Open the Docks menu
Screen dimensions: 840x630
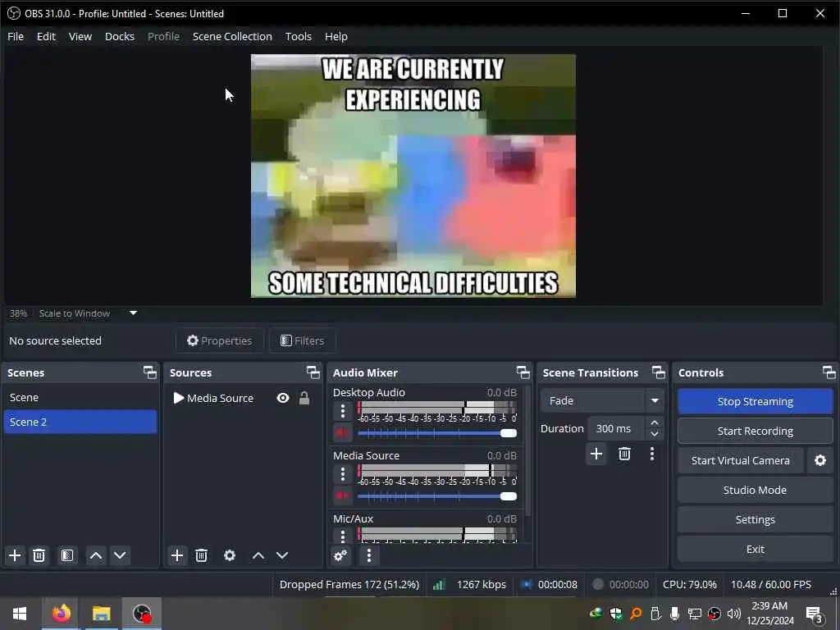click(120, 36)
